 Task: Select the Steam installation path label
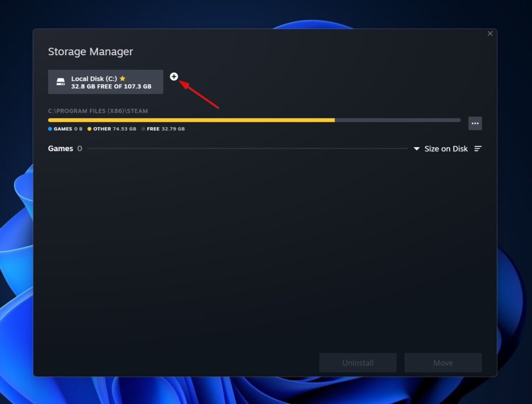[98, 111]
